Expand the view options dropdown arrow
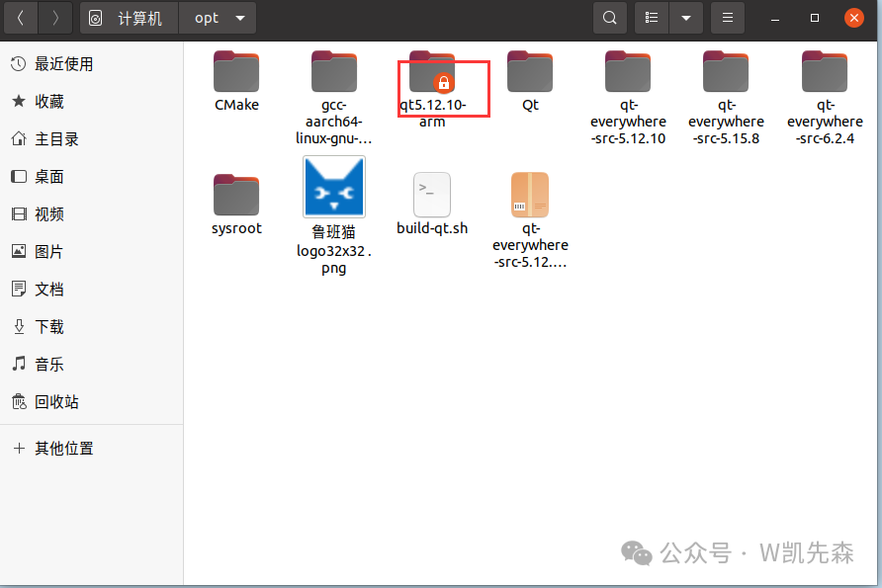Viewport: 882px width, 588px height. (x=686, y=18)
